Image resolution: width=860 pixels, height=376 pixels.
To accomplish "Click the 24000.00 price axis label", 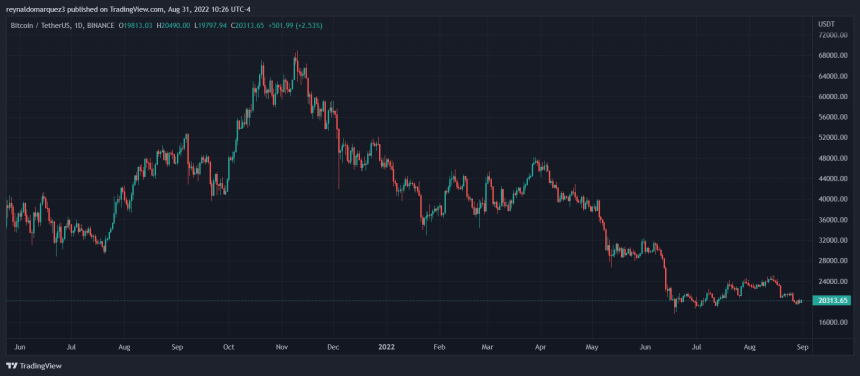I will [833, 282].
